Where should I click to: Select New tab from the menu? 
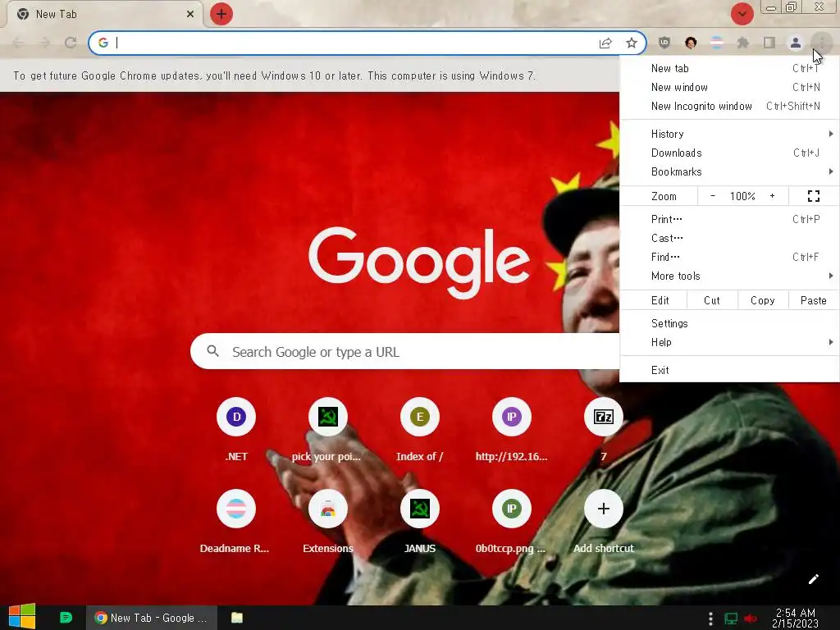[x=729, y=68]
